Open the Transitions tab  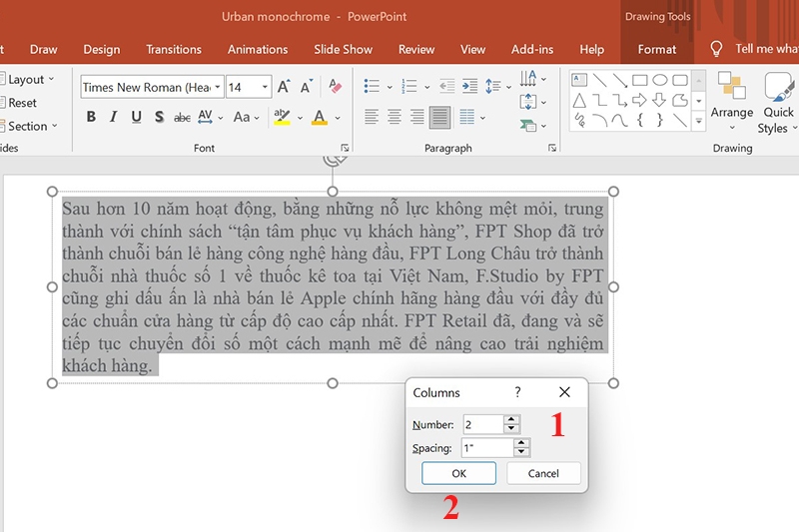point(174,49)
